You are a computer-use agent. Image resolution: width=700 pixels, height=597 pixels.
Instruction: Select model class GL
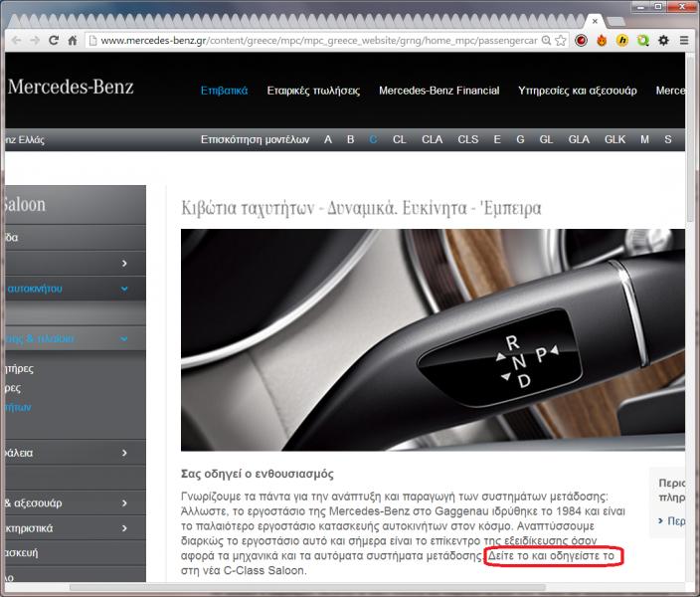point(546,139)
